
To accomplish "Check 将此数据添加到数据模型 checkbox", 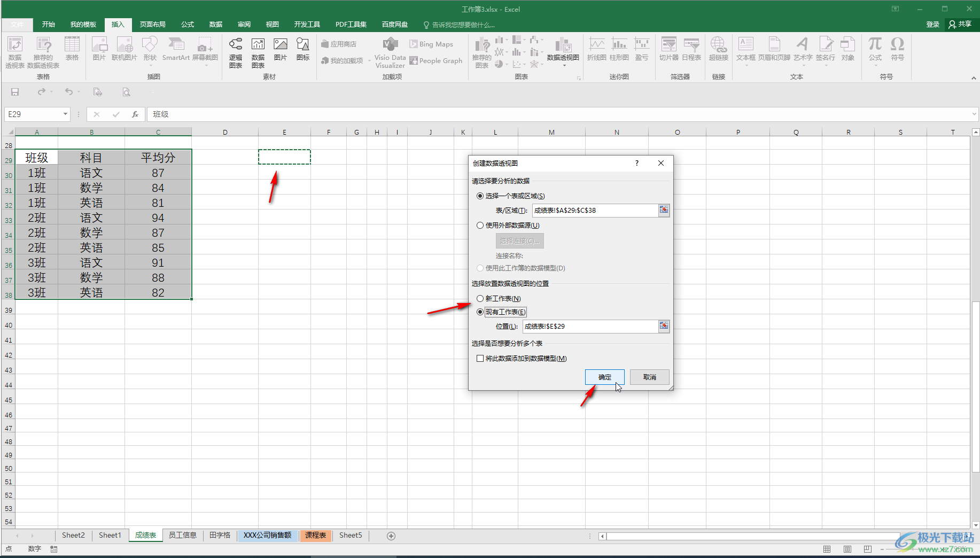I will 480,358.
